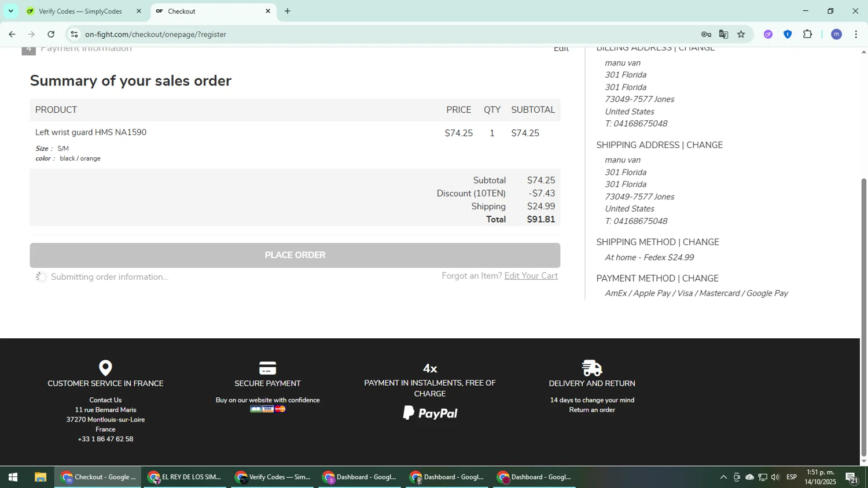868x488 pixels.
Task: Switch to Verify Codes taskbar window
Action: coord(273,477)
